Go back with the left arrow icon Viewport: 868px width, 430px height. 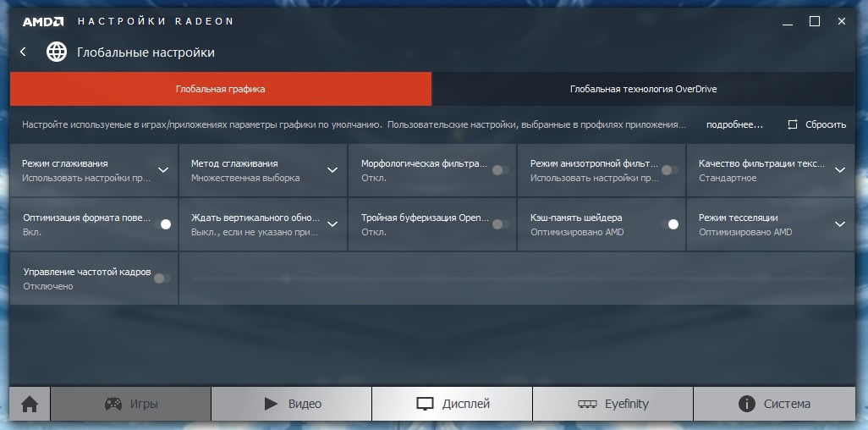pyautogui.click(x=23, y=52)
